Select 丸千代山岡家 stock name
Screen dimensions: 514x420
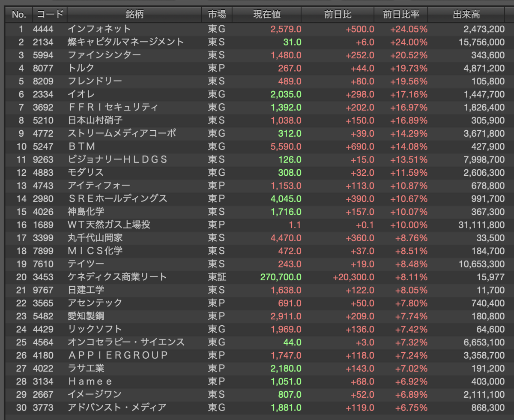click(95, 238)
